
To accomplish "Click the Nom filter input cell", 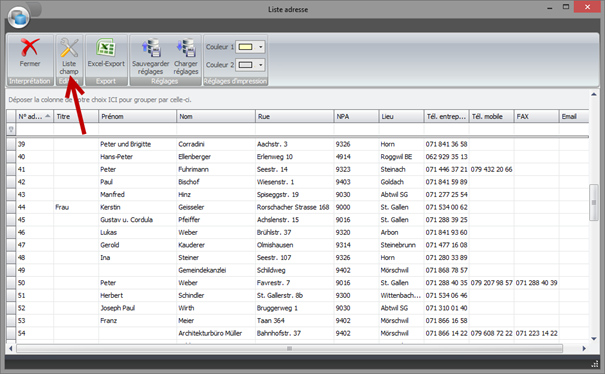I will coord(216,129).
